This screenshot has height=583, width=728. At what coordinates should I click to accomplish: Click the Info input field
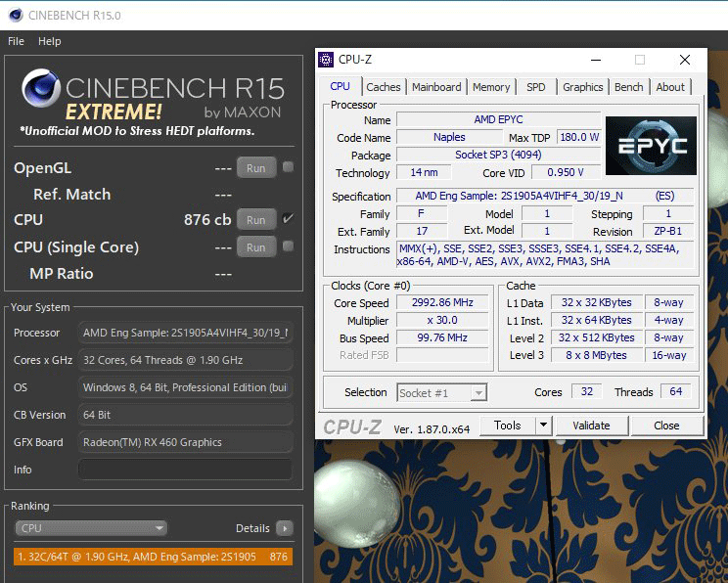click(185, 470)
